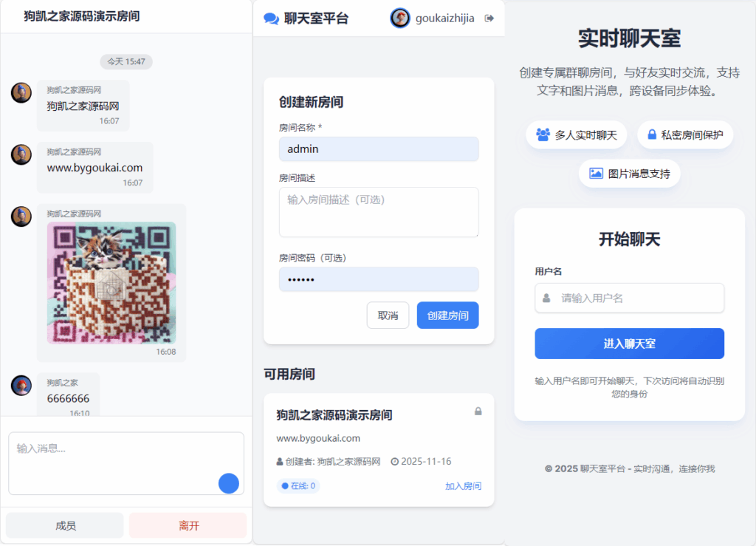The image size is (756, 546).
Task: Click inside the 房间描述 description field
Action: point(379,212)
